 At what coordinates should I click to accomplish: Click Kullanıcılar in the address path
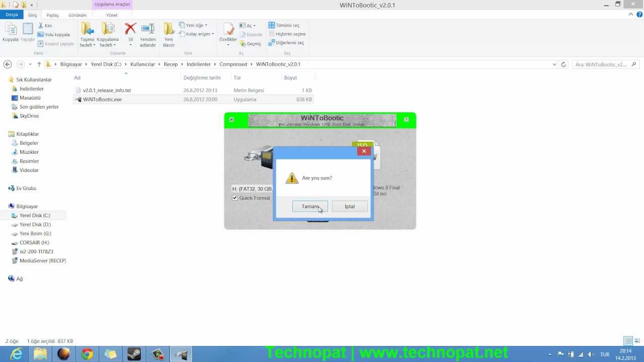point(142,64)
